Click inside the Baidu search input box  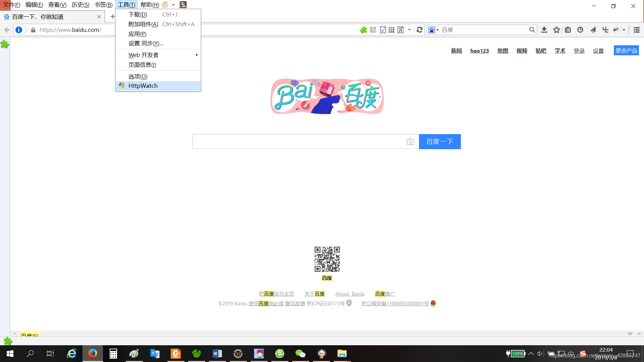point(299,141)
